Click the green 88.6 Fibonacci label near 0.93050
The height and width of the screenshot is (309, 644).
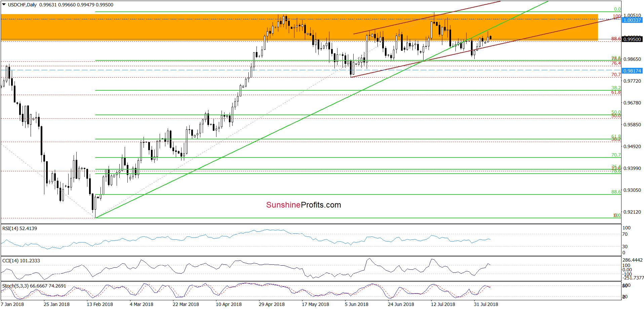[x=616, y=192]
